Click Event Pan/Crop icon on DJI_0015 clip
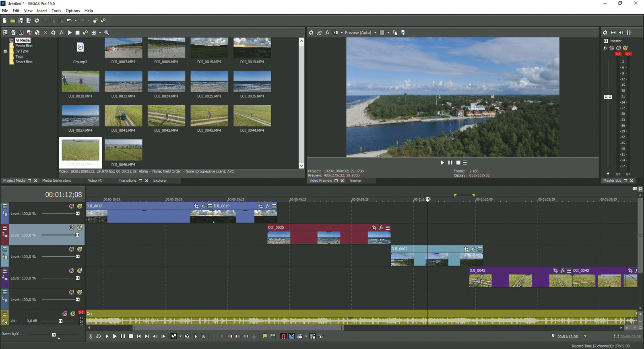The image size is (644, 349). [x=196, y=206]
